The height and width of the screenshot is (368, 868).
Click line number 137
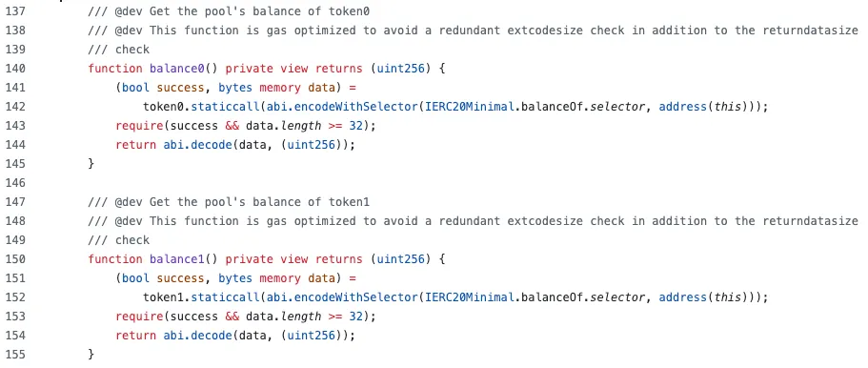point(15,10)
